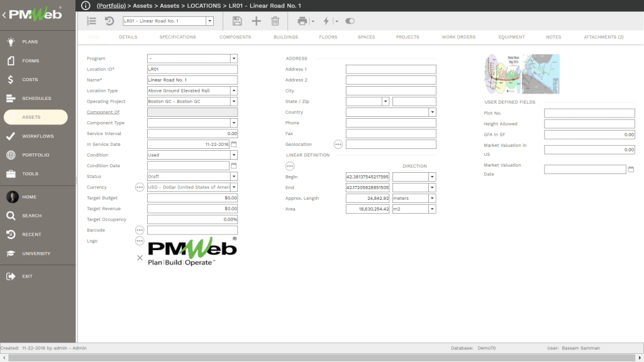Switch to the Specifications tab
644x362 pixels.
(x=177, y=37)
